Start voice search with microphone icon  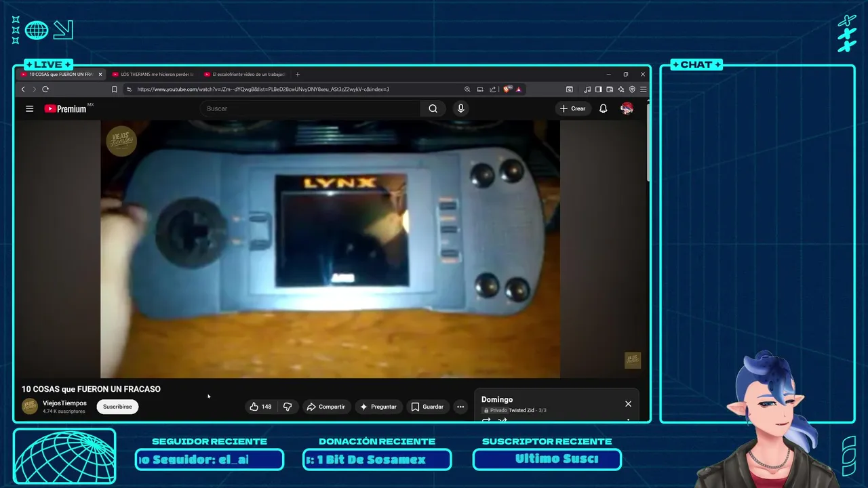click(x=460, y=108)
